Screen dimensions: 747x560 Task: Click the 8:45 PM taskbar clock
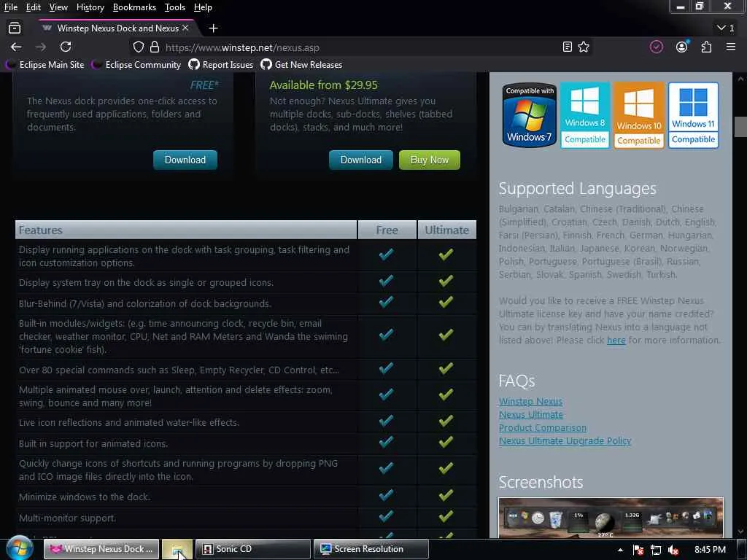tap(710, 550)
